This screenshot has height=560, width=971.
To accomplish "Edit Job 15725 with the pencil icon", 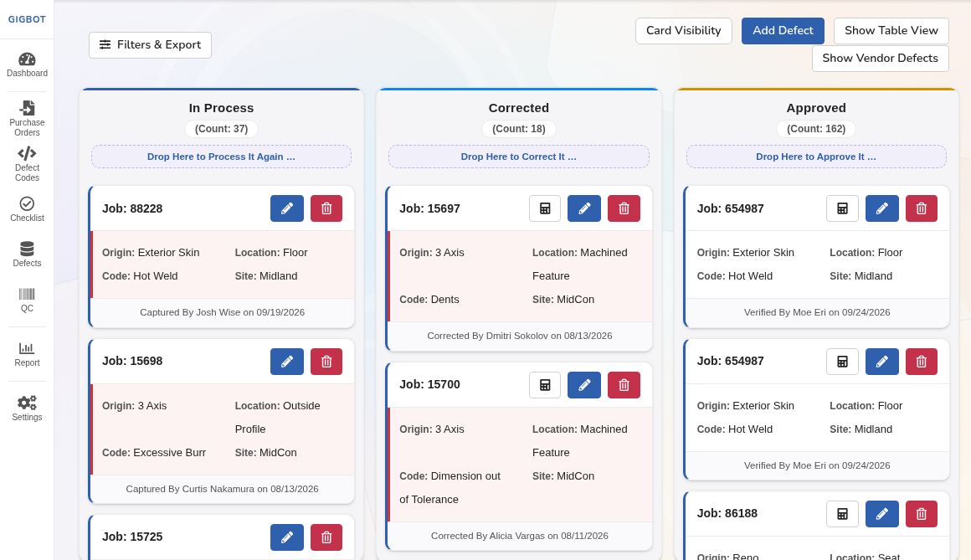I will [287, 537].
